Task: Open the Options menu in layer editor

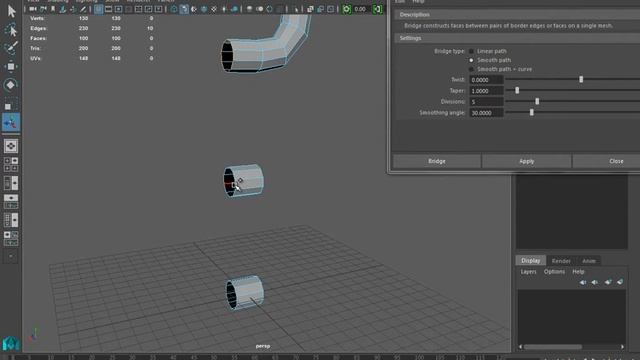Action: point(554,272)
